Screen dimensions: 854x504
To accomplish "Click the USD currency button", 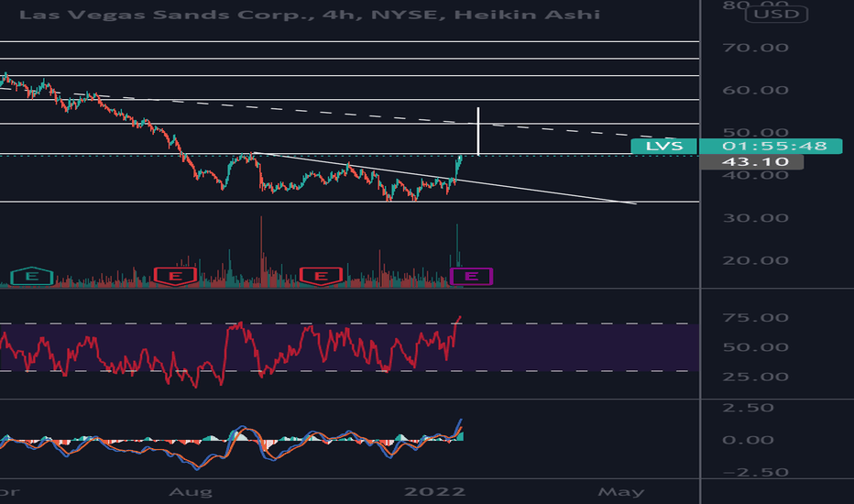I will point(776,14).
